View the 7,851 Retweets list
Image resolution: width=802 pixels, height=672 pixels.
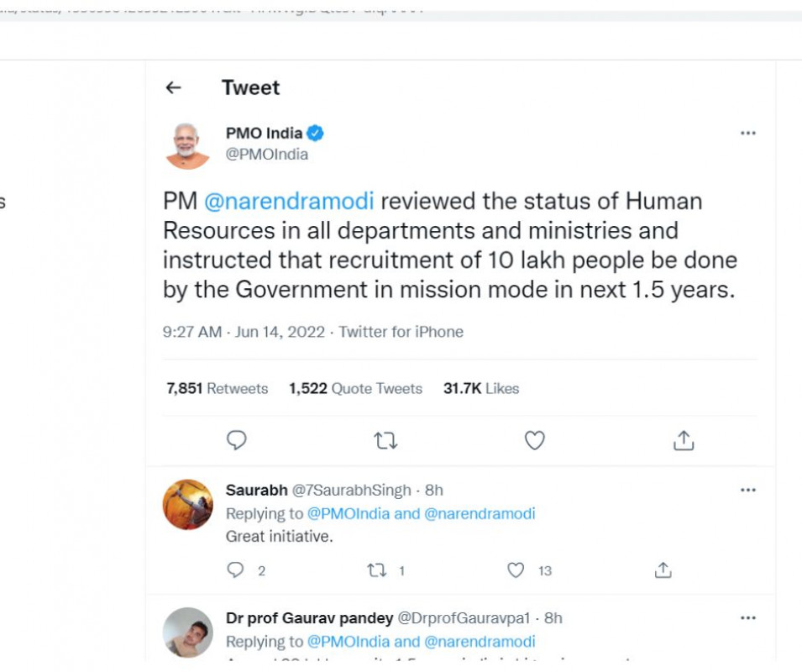(x=218, y=389)
